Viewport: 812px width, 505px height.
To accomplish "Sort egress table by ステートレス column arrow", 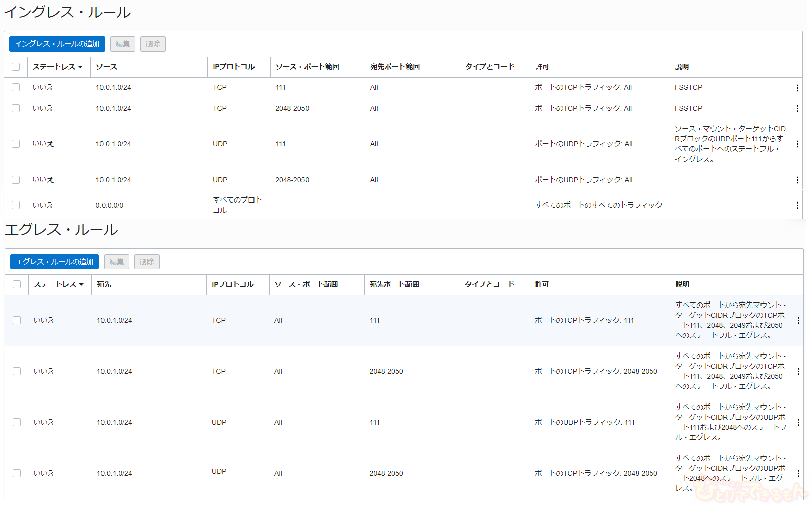I will click(81, 285).
